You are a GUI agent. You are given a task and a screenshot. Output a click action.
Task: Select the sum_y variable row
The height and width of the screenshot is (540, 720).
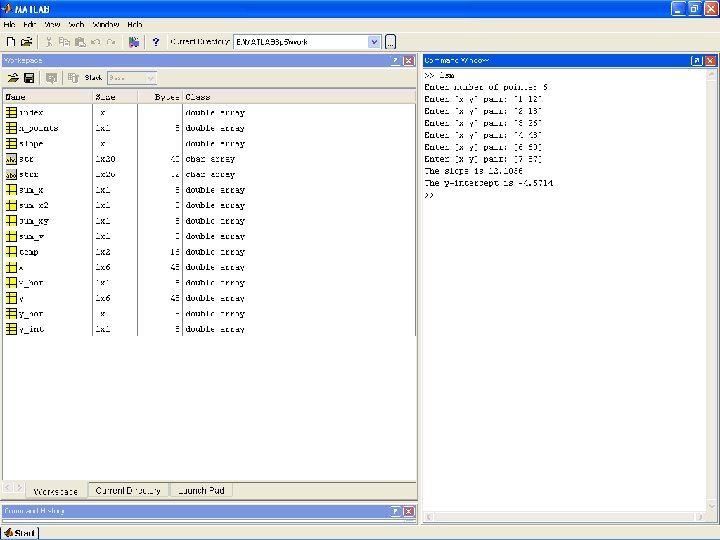pyautogui.click(x=209, y=236)
